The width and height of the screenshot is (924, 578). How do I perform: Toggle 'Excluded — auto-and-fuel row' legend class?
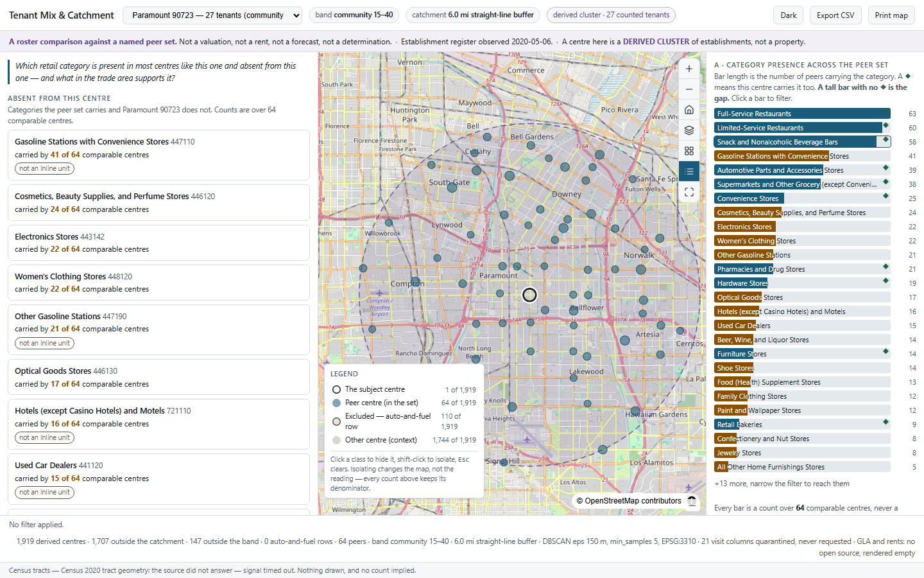[404, 421]
